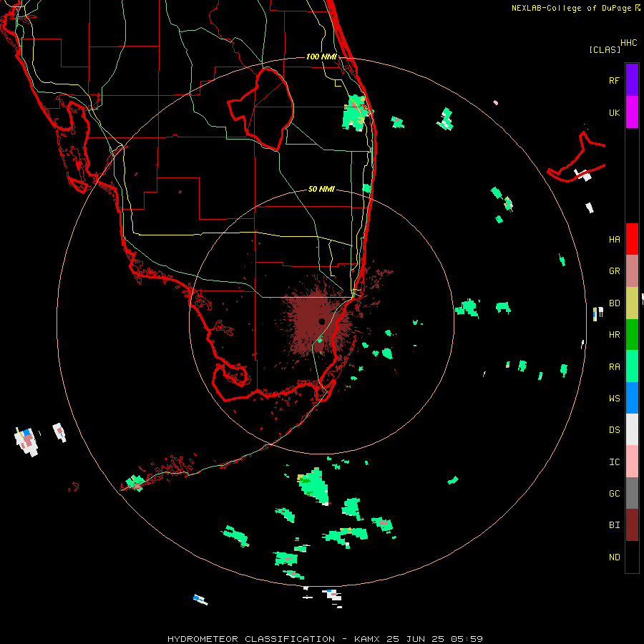Click the RA light green swatch
The width and height of the screenshot is (644, 644).
tap(632, 366)
